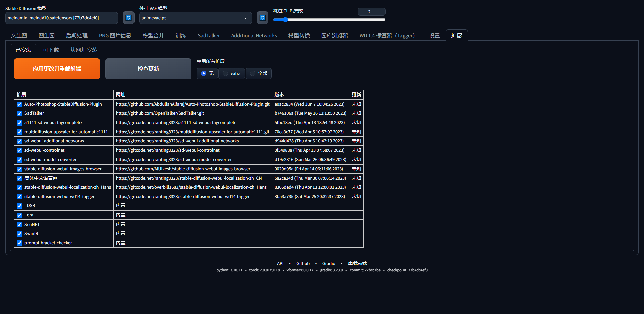Expand the animevae.pt VAE dropdown
The image size is (644, 314).
coord(195,18)
